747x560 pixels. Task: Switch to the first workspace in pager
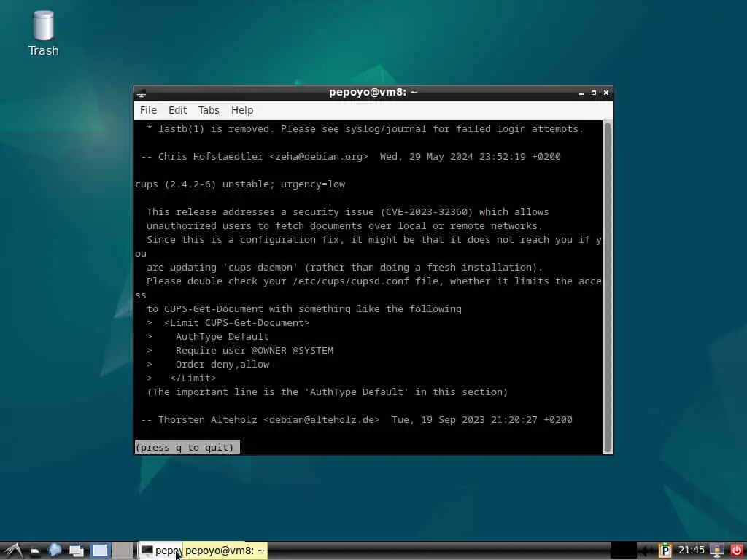click(100, 551)
